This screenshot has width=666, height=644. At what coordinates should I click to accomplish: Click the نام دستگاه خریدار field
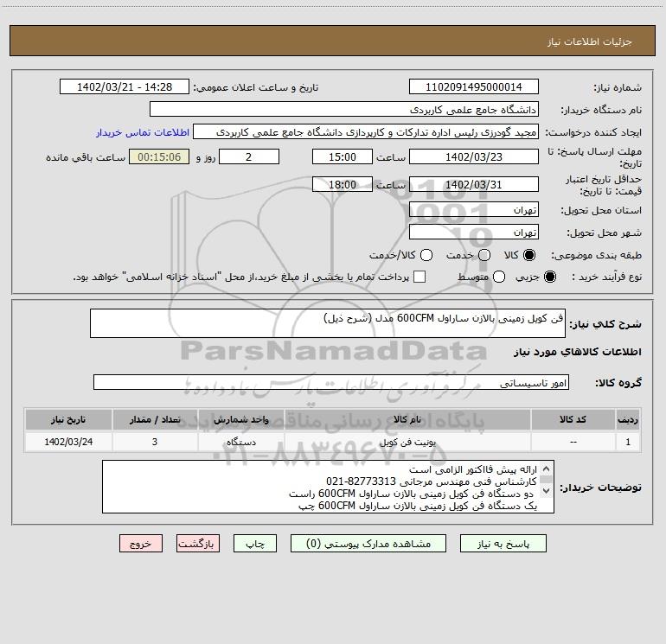pyautogui.click(x=344, y=110)
